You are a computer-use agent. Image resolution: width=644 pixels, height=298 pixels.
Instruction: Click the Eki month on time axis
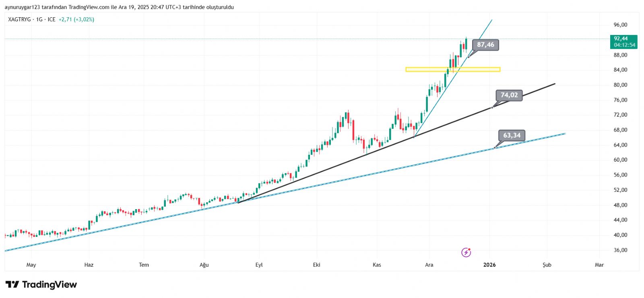[x=317, y=265]
